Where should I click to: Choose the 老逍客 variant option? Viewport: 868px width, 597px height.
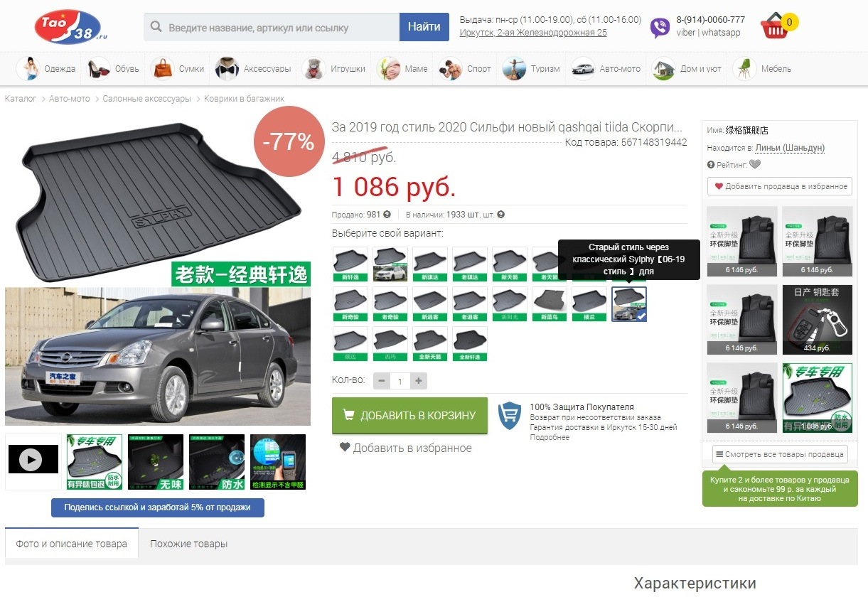point(470,304)
